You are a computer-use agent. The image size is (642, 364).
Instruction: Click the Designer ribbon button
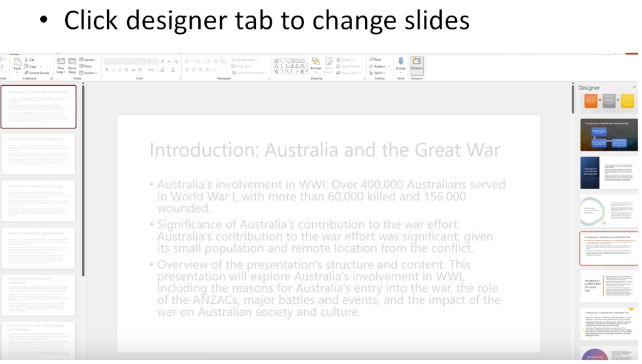click(x=417, y=65)
